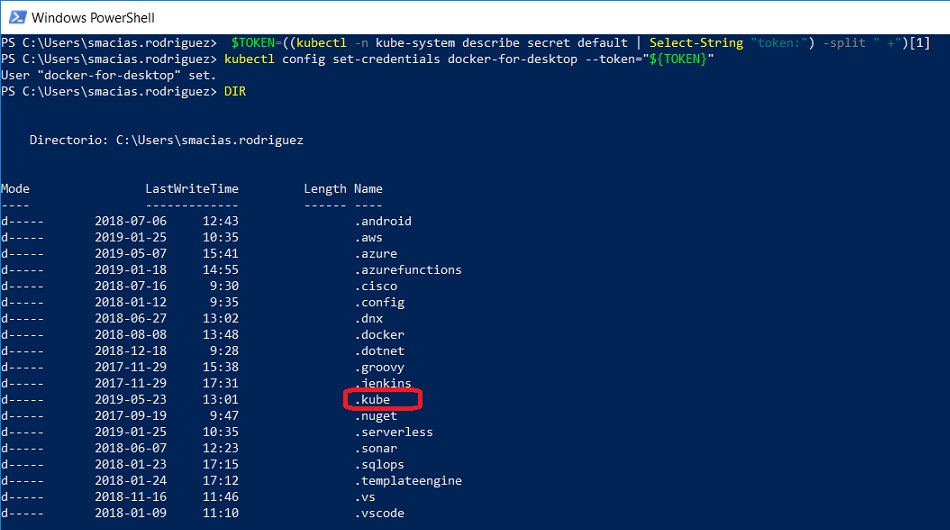
Task: Click docker-for-desktop in the set-credentials command
Action: 513,59
